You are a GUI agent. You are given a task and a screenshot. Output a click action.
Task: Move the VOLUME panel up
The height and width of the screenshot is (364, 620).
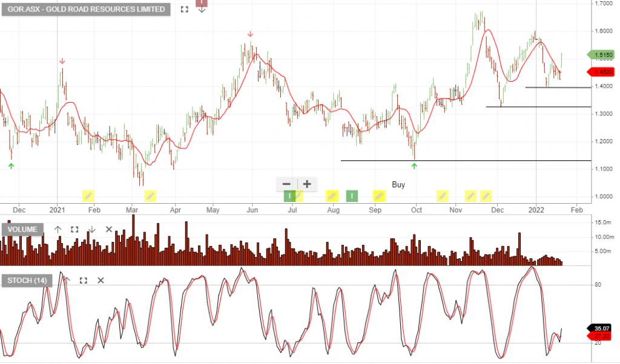(58, 229)
